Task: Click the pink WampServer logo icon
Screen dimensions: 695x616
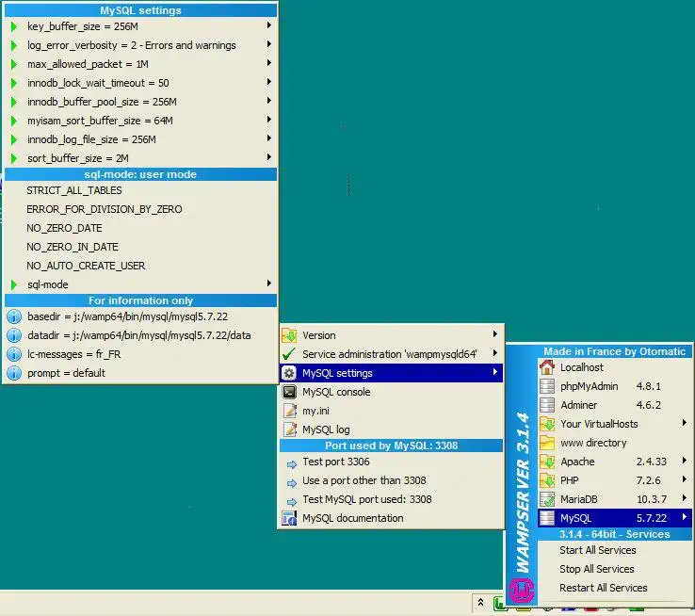Action: pos(522,590)
